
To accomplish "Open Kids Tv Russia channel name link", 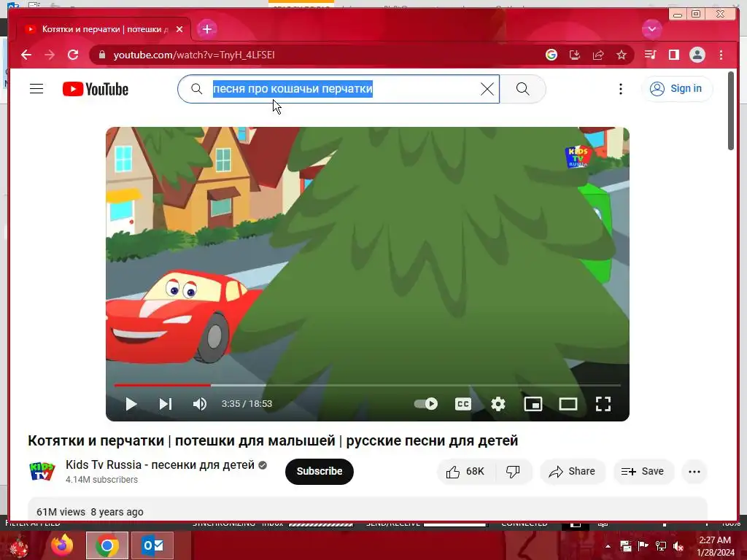I will pos(160,464).
